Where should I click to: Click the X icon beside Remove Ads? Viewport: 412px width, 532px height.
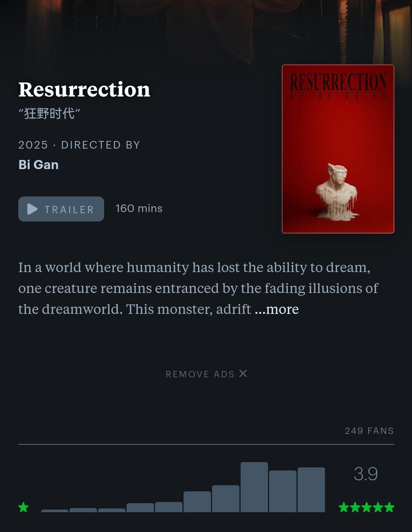coord(243,374)
